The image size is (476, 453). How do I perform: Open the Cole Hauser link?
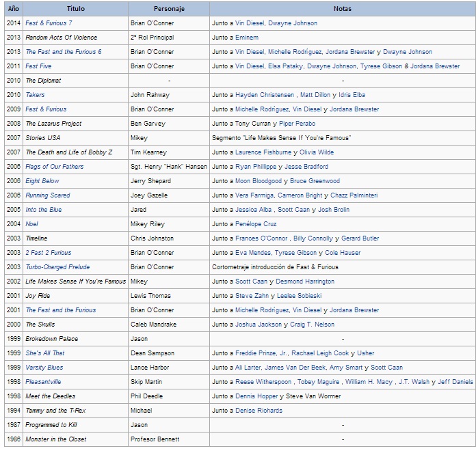[343, 253]
